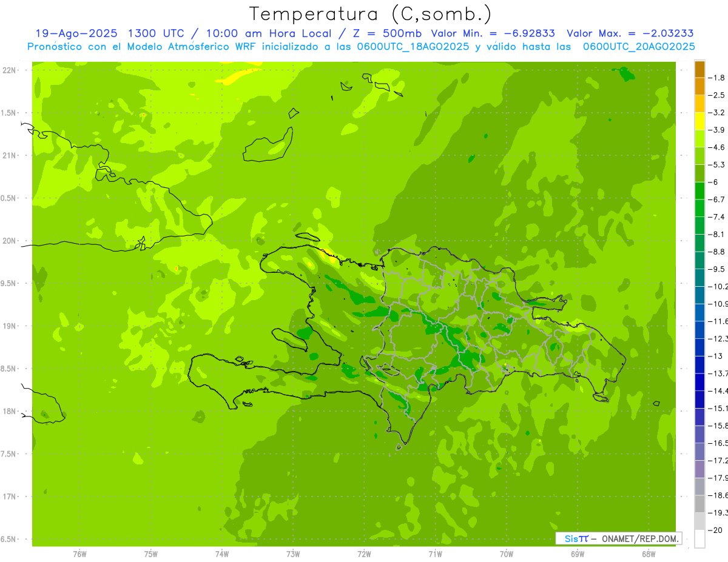728x562 pixels.
Task: Click the "ONAMET/REP.DOM." credit label
Action: (640, 538)
